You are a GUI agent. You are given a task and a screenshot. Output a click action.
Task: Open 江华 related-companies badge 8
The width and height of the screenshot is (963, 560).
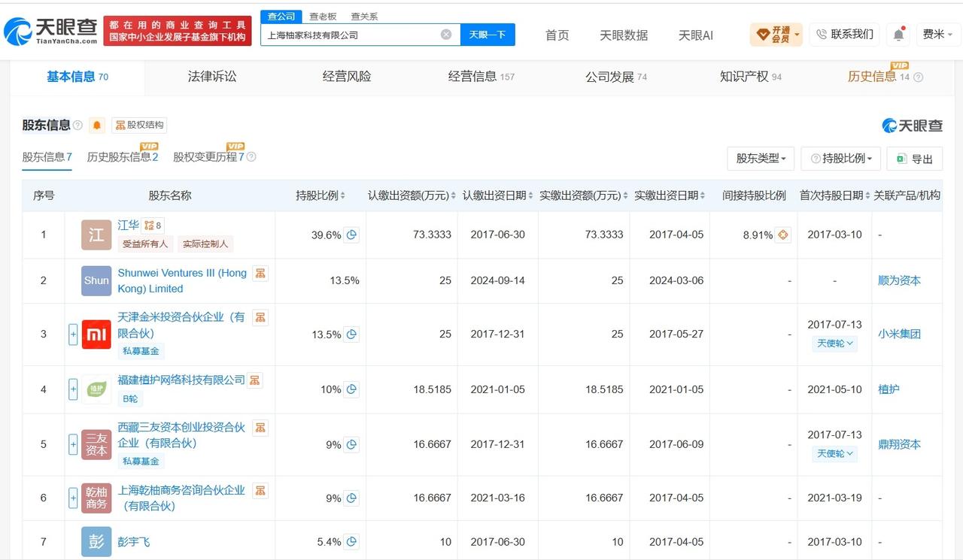click(153, 226)
